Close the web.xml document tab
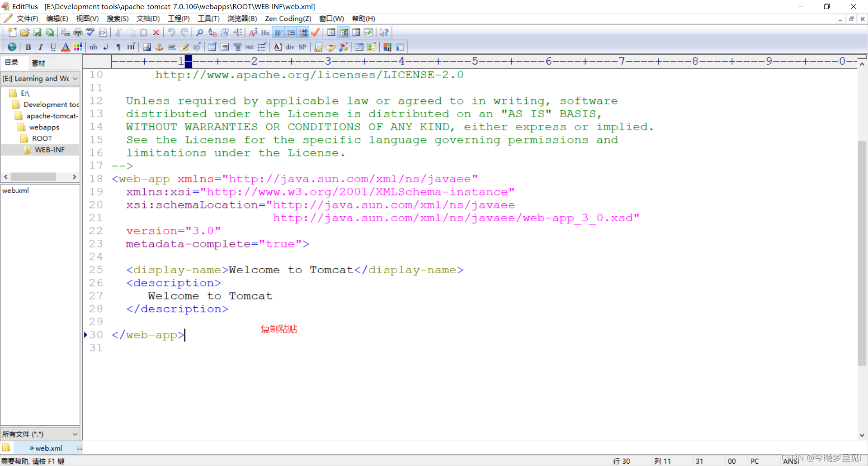The image size is (868, 466). [x=80, y=448]
